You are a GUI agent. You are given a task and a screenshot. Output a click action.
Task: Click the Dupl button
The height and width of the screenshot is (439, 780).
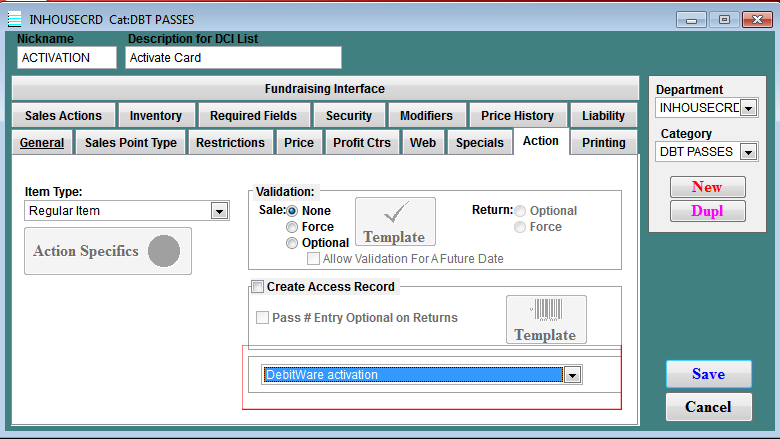point(707,211)
